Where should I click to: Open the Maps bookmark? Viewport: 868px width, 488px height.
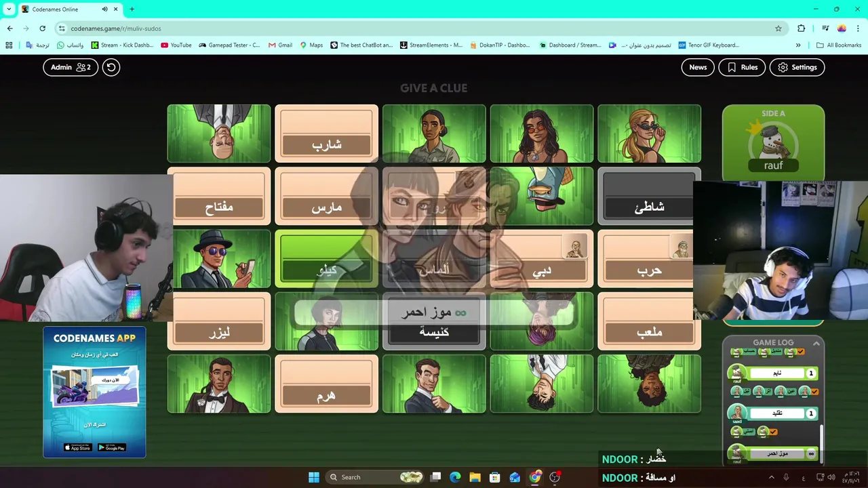pos(311,45)
